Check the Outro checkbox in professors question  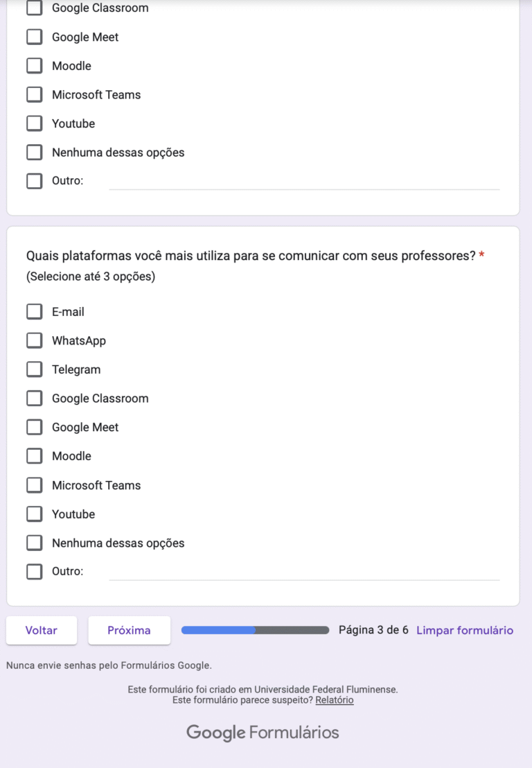coord(35,572)
